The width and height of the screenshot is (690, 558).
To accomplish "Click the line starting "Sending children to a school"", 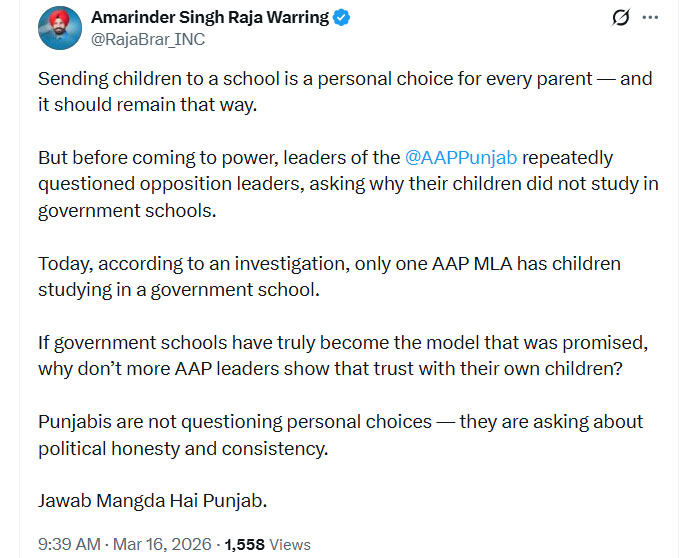I will (345, 79).
